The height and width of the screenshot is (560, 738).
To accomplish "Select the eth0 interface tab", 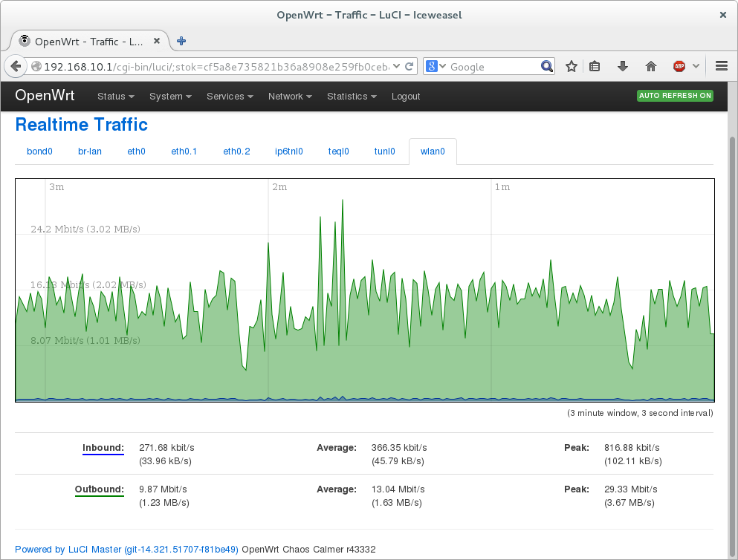I will 137,152.
